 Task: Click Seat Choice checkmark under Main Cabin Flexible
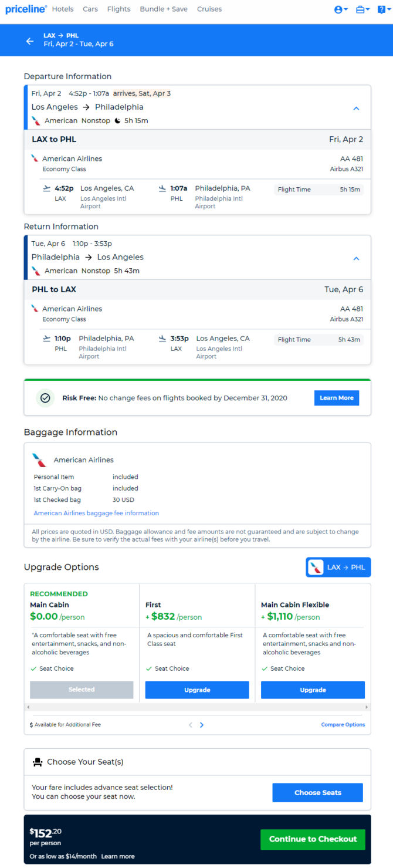point(265,668)
